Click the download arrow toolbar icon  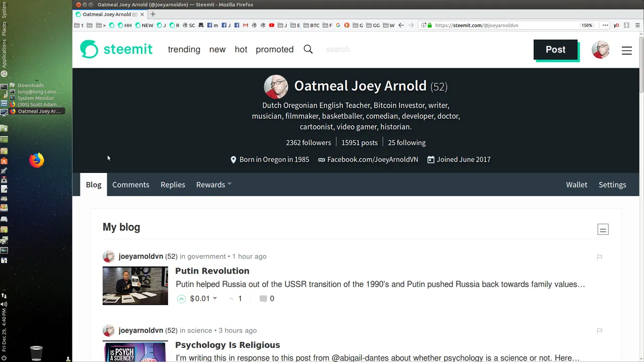(626, 25)
